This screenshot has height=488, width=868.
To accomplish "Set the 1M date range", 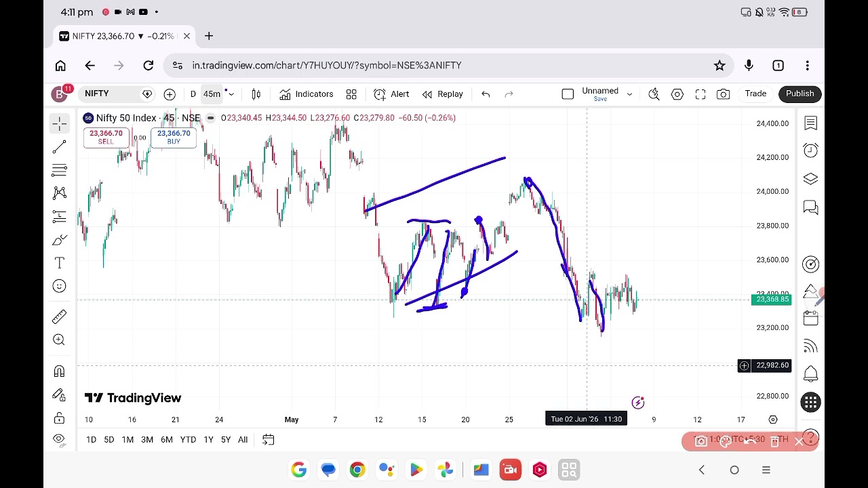I will 127,440.
